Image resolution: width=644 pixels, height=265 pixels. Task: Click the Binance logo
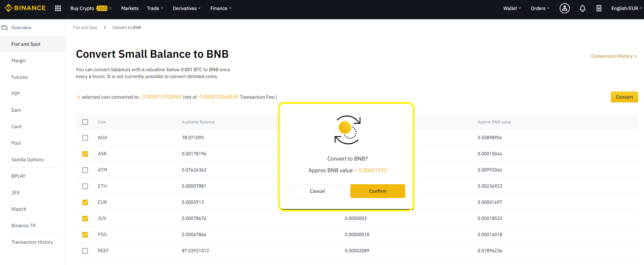tap(25, 8)
